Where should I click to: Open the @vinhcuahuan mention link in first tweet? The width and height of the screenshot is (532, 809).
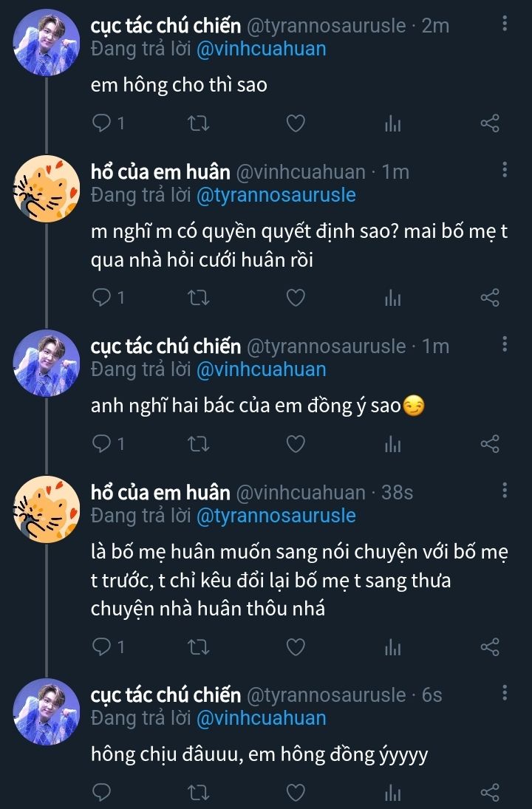click(261, 50)
